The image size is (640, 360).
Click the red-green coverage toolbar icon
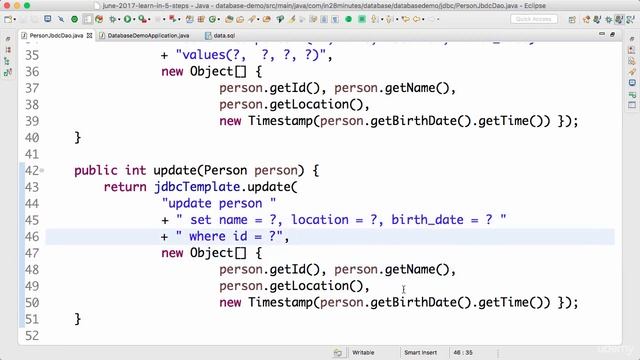pos(99,19)
